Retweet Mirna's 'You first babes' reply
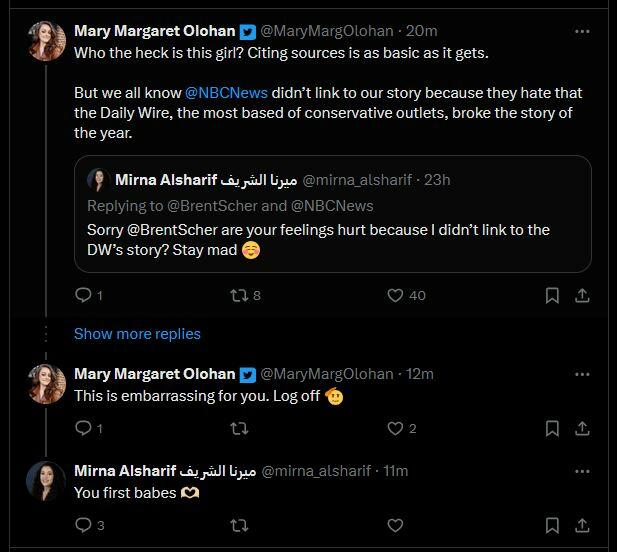 coord(240,525)
